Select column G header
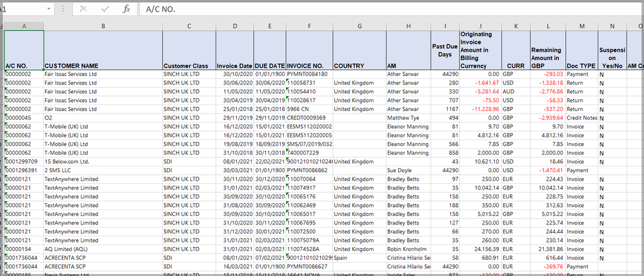The image size is (644, 276). point(359,26)
